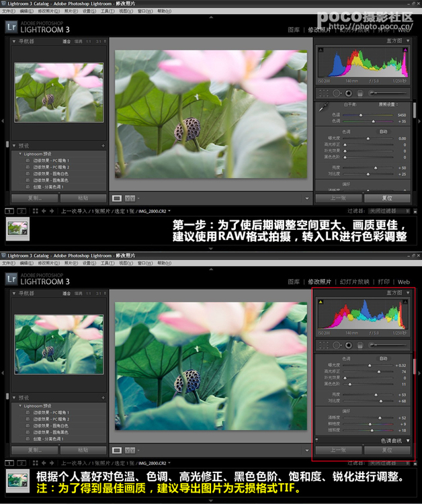
Task: Click the forward arrow in upper window filmstrip bar
Action: tap(52, 211)
